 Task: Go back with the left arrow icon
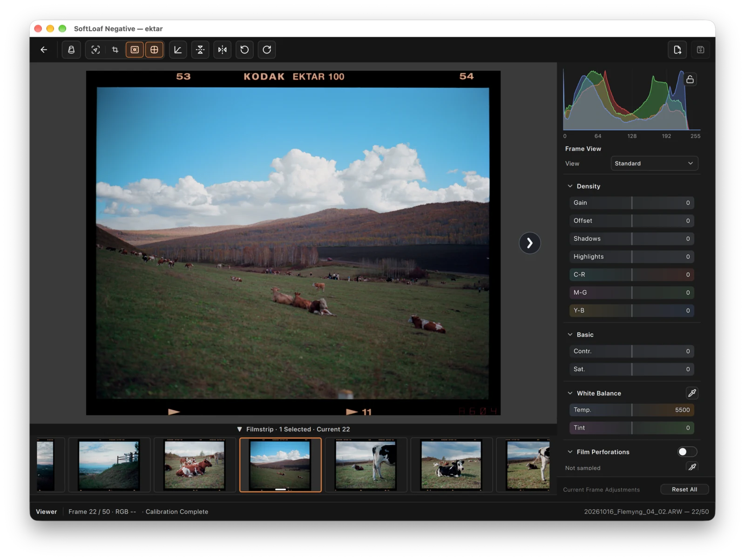[44, 50]
